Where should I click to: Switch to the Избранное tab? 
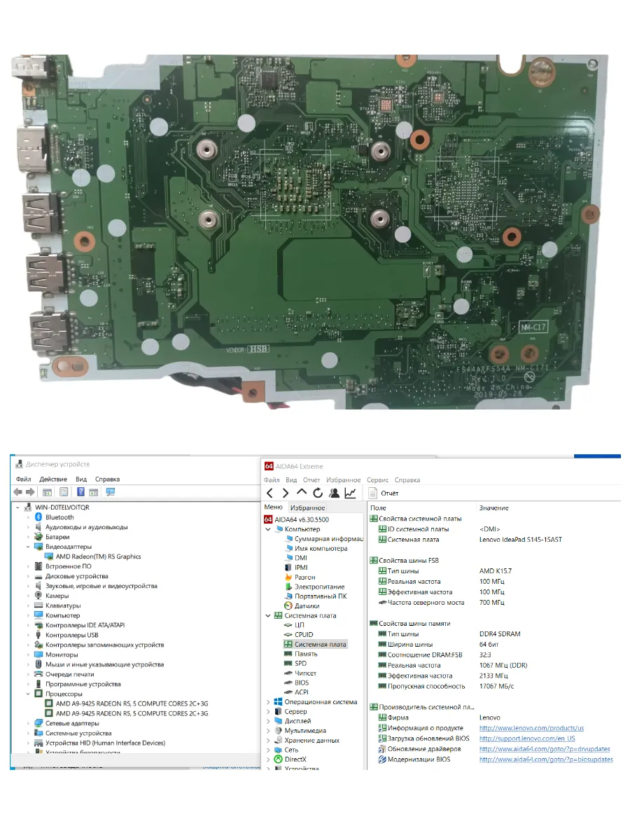pyautogui.click(x=307, y=507)
